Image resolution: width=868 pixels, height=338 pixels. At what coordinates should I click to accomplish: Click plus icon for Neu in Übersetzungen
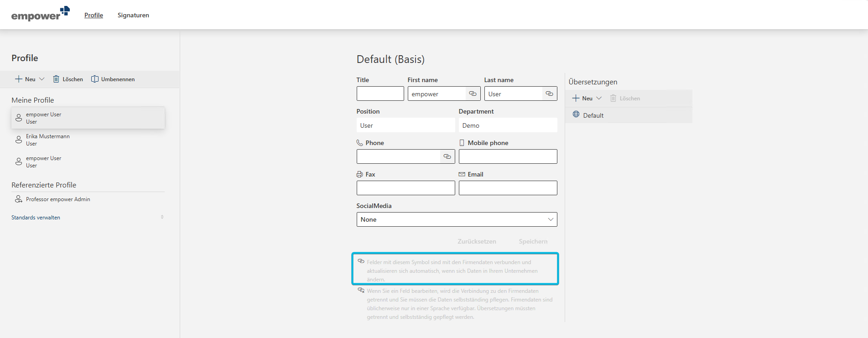pos(576,98)
